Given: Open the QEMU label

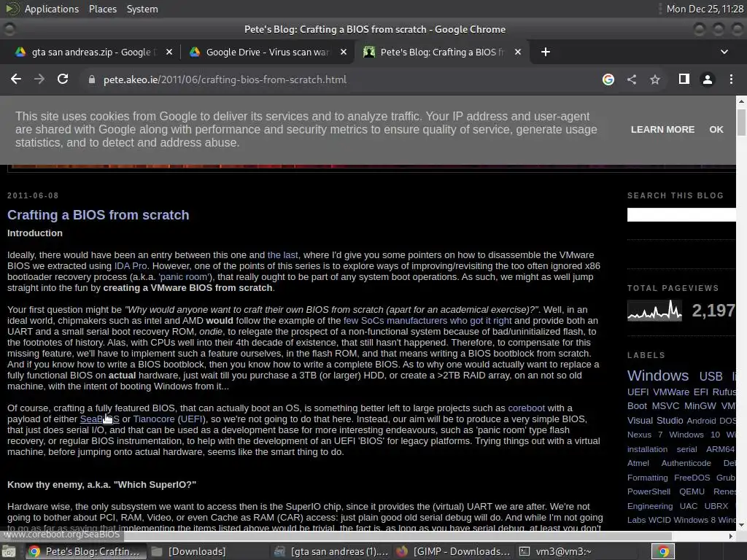Looking at the screenshot, I should pos(692,491).
